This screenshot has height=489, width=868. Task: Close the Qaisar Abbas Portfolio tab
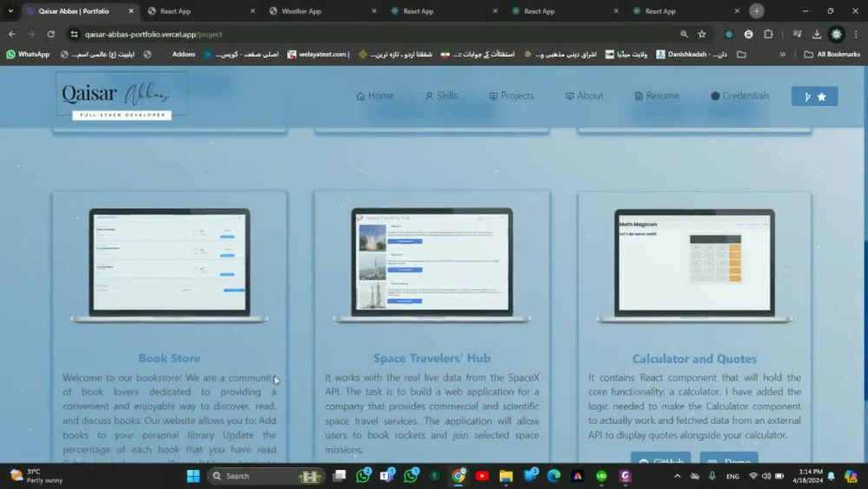[131, 11]
